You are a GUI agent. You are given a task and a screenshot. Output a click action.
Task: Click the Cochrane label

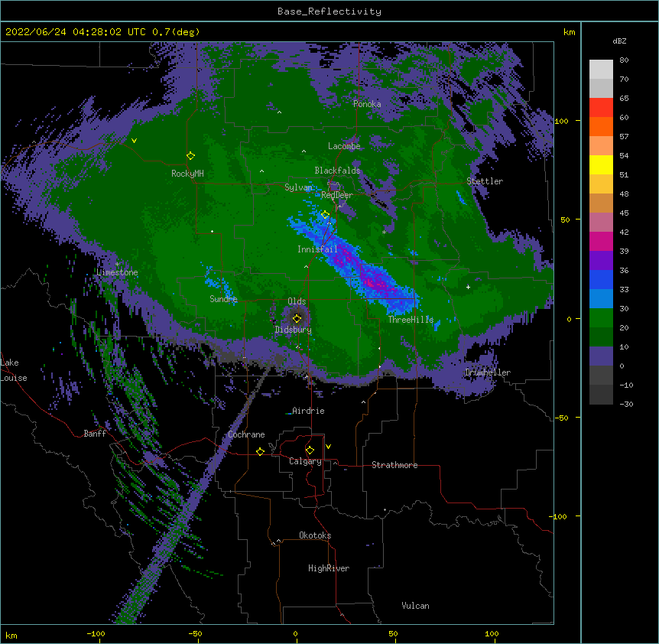(x=246, y=434)
